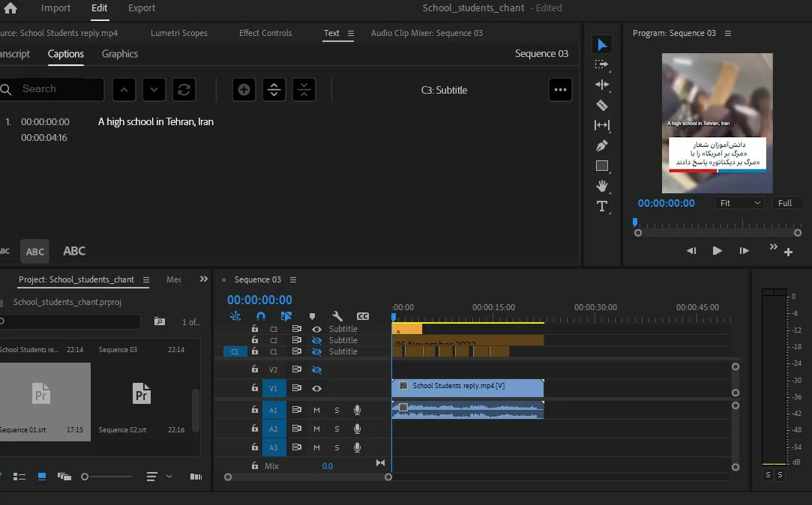
Task: Toggle snap in timeline
Action: click(x=260, y=315)
